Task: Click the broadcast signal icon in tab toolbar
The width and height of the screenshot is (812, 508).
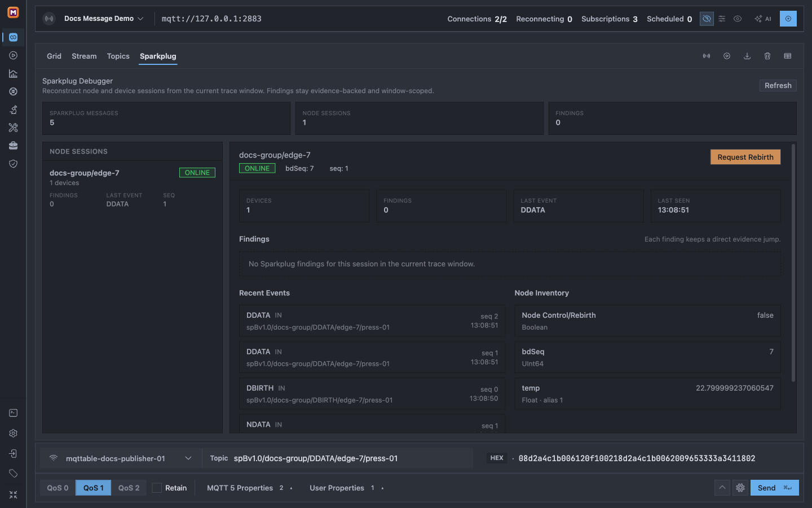Action: click(x=707, y=56)
